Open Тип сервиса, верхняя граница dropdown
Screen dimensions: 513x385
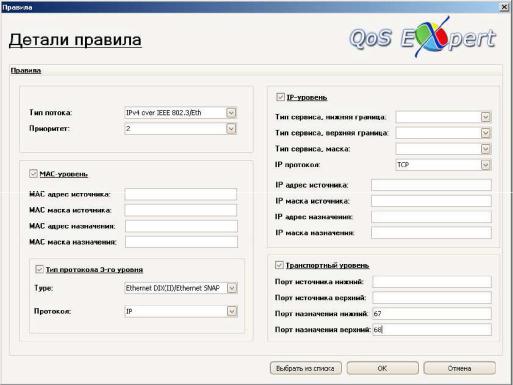(486, 133)
